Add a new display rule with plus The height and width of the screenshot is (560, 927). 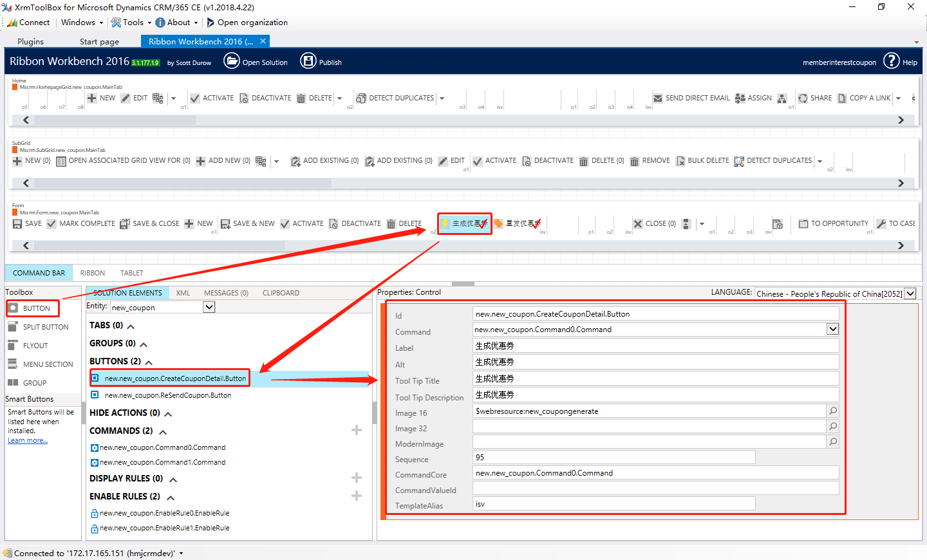357,478
